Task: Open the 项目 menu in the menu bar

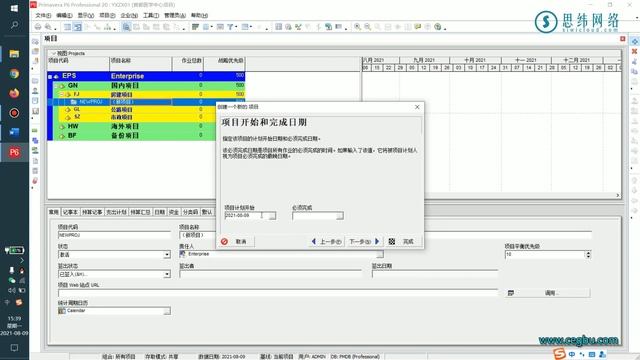Action: pyautogui.click(x=107, y=16)
